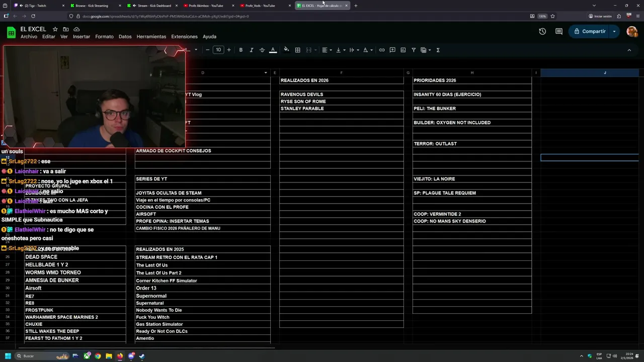Click the Google account avatar
The image size is (644, 362).
(x=632, y=31)
